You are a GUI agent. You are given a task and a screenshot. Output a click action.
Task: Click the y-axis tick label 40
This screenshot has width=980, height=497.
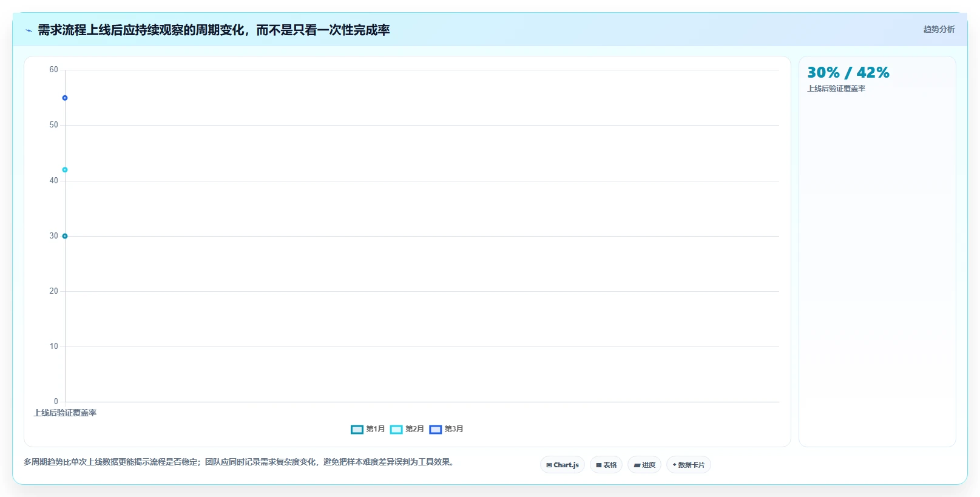(x=54, y=181)
